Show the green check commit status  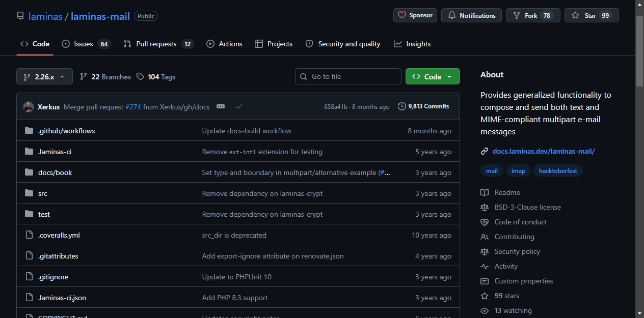239,107
